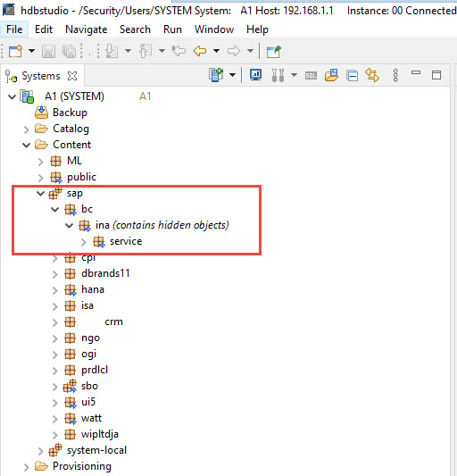Screen dimensions: 457x476
Task: Click the Collapse All icon in Systems panel
Action: point(352,75)
